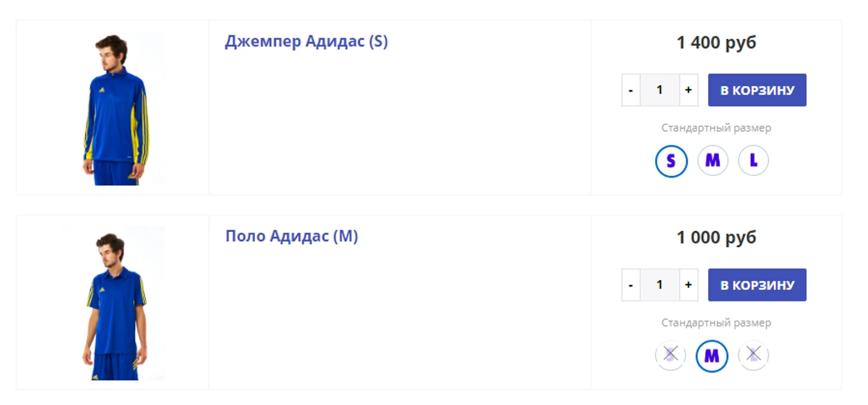868x405 pixels.
Task: Click quantity field for Поло Адидас
Action: [x=659, y=285]
